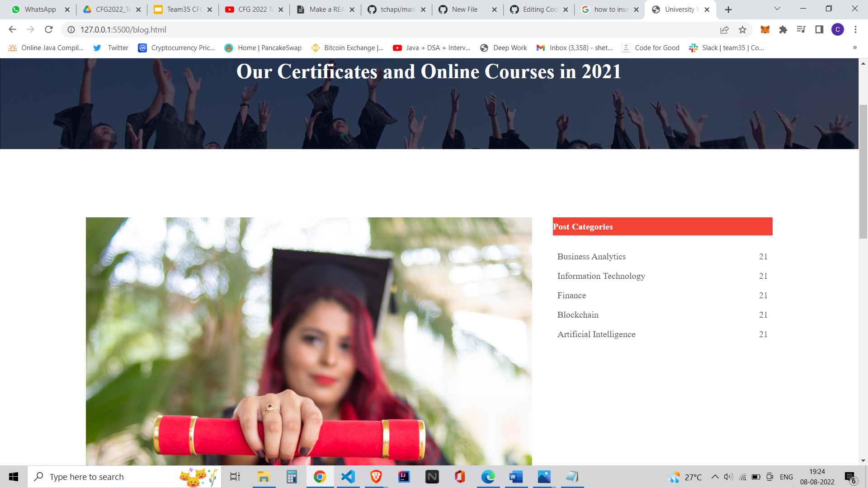Open the Chrome three-dot menu
Image resolution: width=868 pixels, height=488 pixels.
[855, 29]
